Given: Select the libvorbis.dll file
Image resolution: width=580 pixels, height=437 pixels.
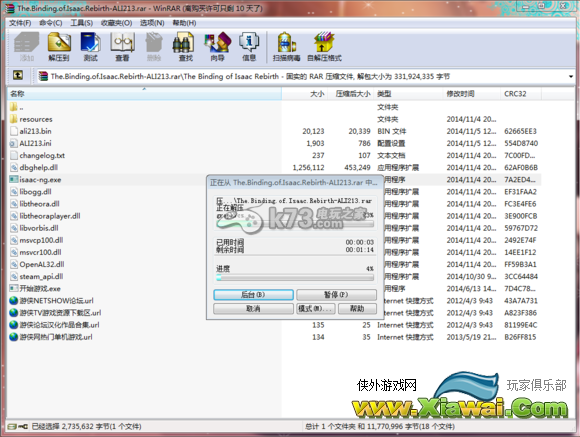Looking at the screenshot, I should coord(34,228).
